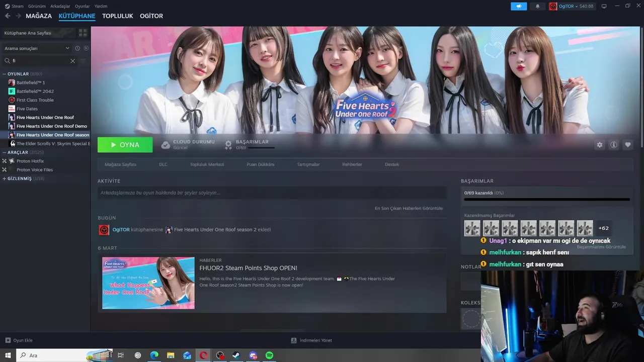Click the favorite heart icon
644x362 pixels.
click(x=628, y=145)
